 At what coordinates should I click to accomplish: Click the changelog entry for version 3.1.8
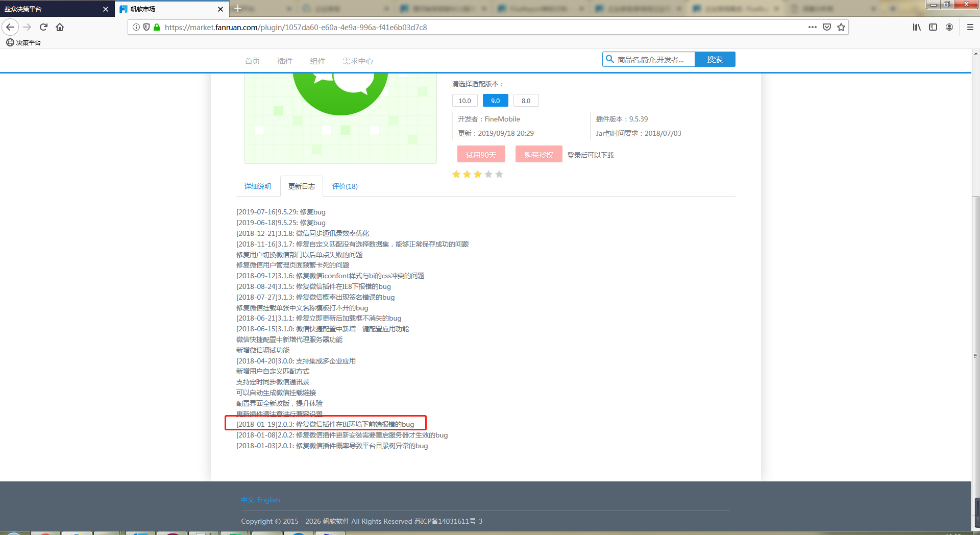[303, 233]
